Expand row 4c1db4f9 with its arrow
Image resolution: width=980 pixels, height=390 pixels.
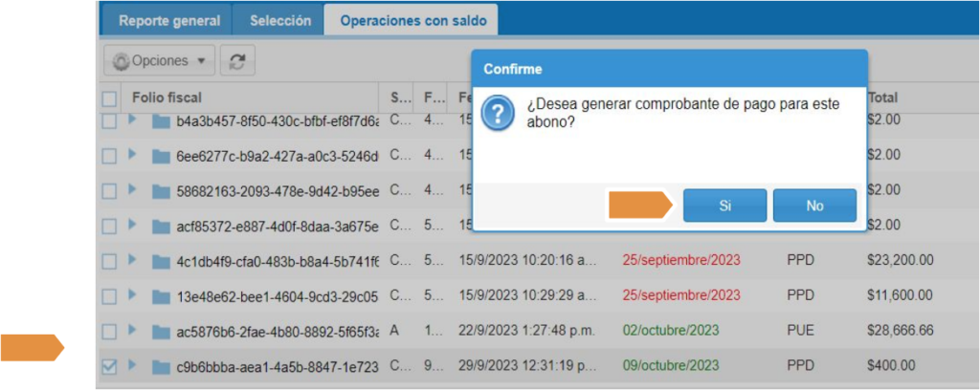pos(133,259)
